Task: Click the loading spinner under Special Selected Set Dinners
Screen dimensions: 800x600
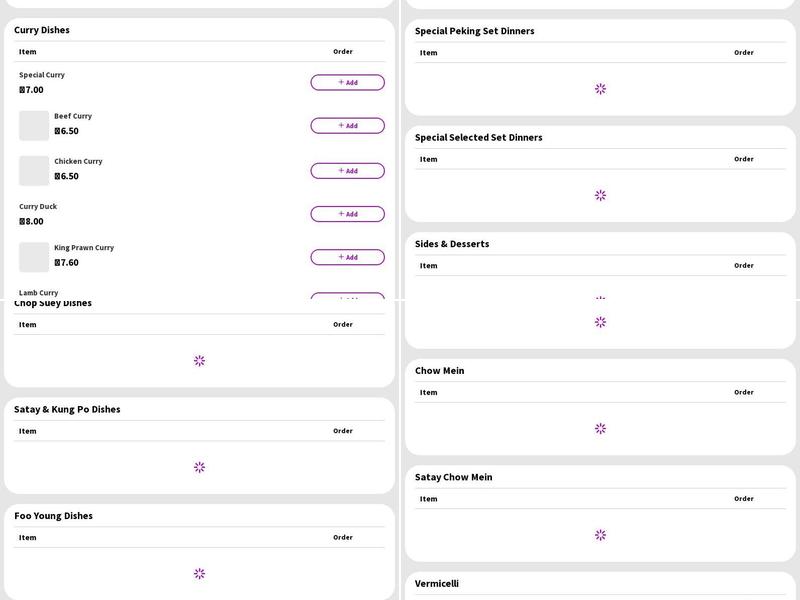Action: pyautogui.click(x=600, y=195)
